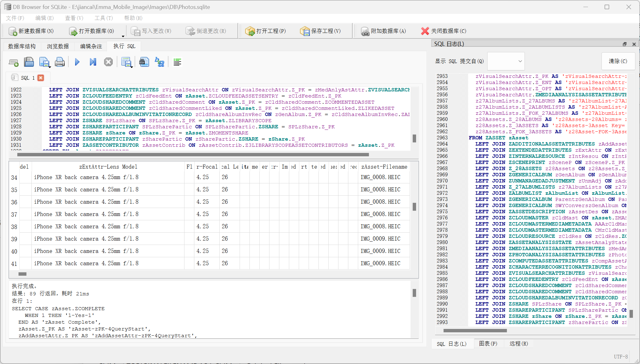Click the results table vertical scrollbar thumb
This screenshot has height=364, width=640.
(414, 207)
